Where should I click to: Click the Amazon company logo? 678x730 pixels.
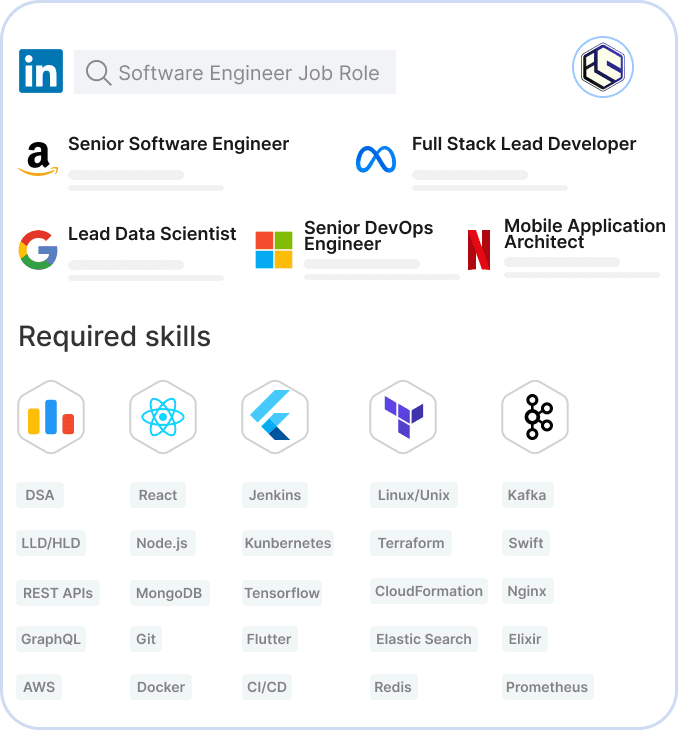coord(37,159)
